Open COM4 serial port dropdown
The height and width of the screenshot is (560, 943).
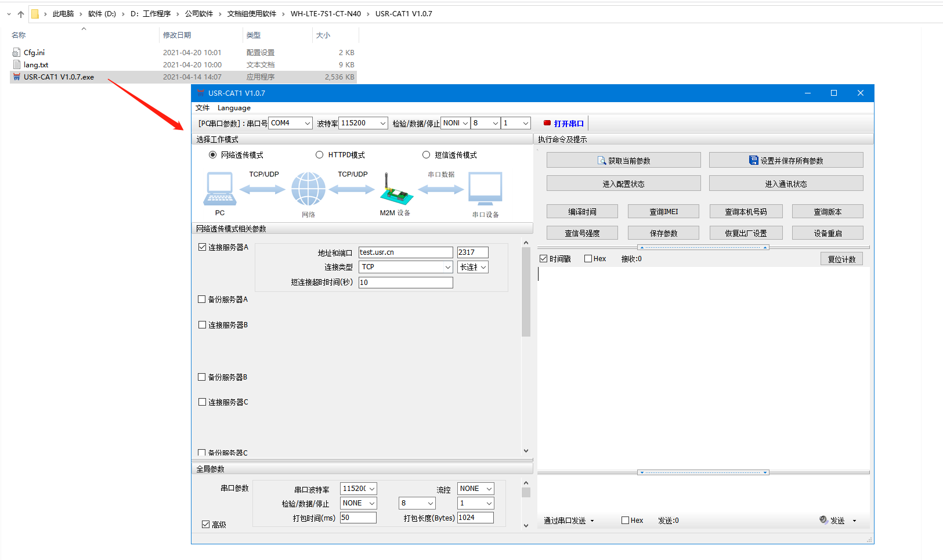point(307,123)
